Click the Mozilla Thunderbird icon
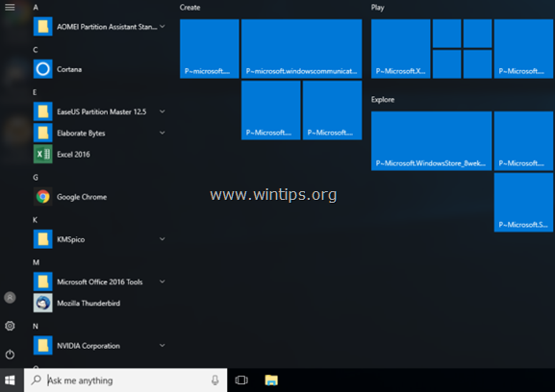 tap(43, 303)
